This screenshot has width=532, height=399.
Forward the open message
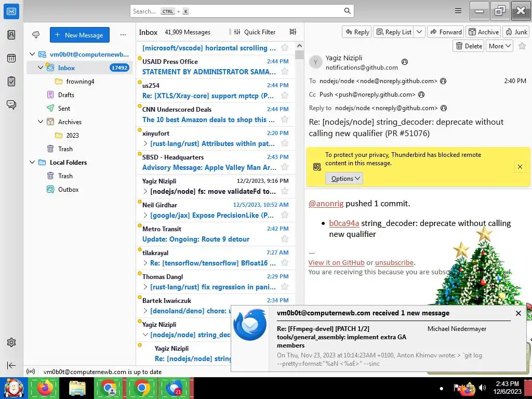tap(446, 32)
